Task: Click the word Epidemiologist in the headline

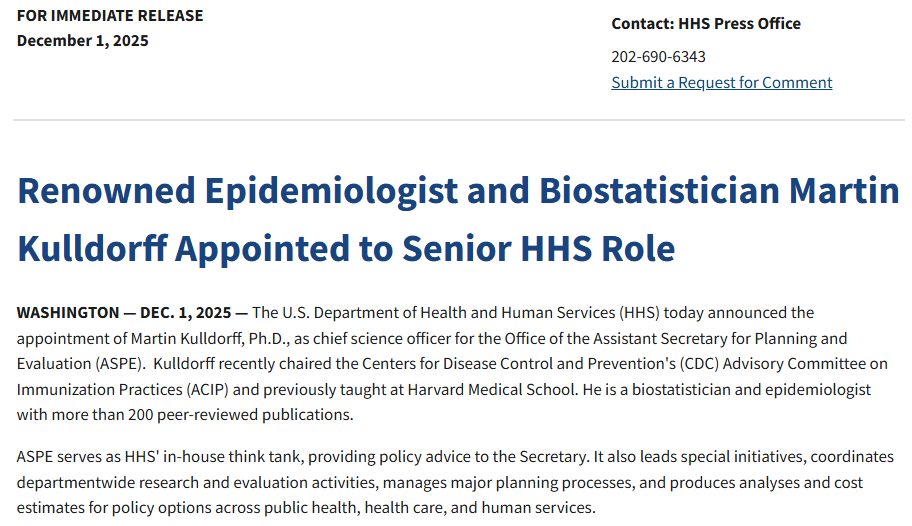Action: point(332,192)
